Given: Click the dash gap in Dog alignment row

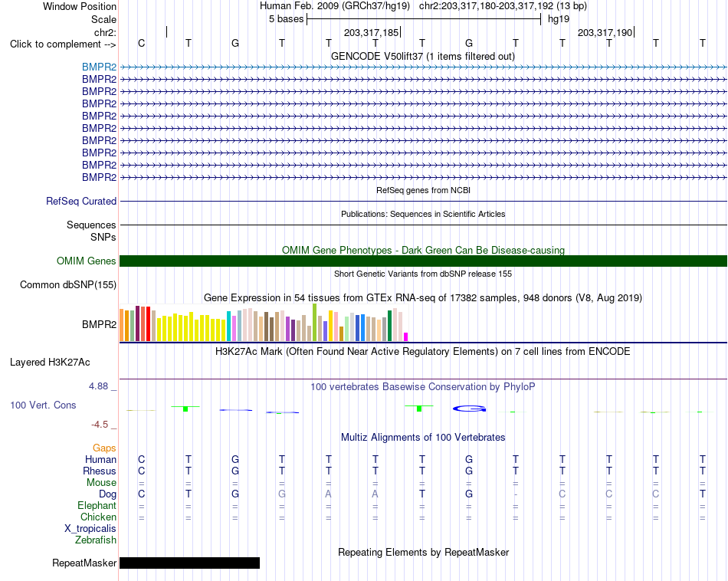Looking at the screenshot, I should (x=516, y=494).
